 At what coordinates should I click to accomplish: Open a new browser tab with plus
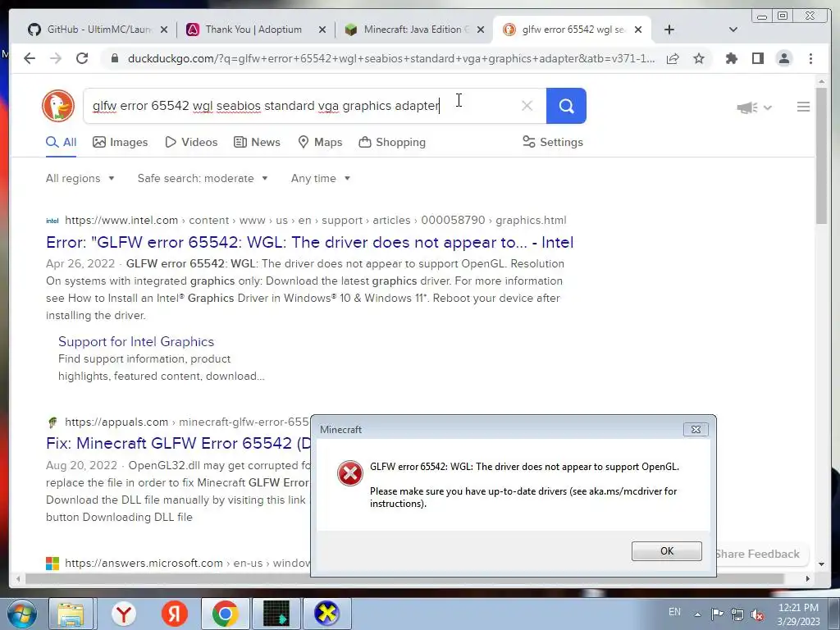(x=669, y=30)
